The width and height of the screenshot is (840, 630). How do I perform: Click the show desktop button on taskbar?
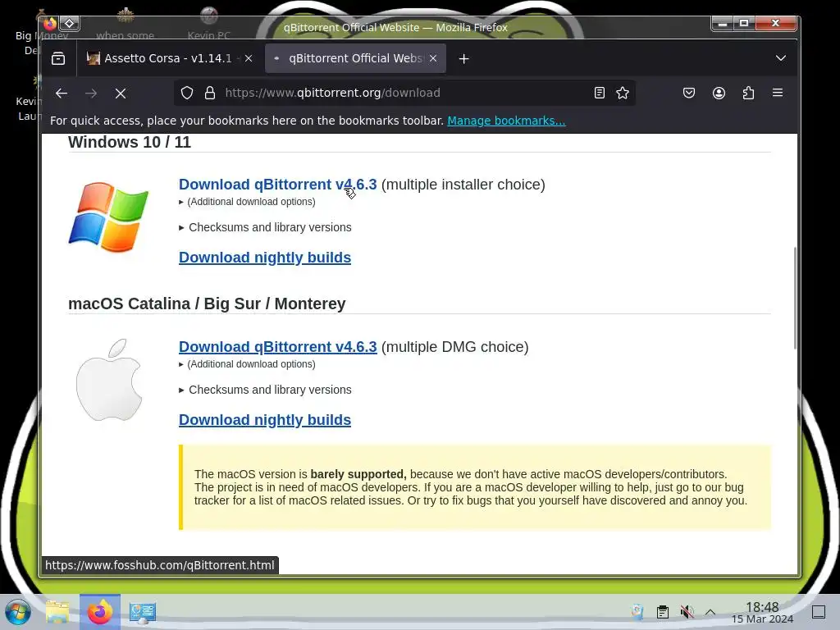[x=819, y=611]
